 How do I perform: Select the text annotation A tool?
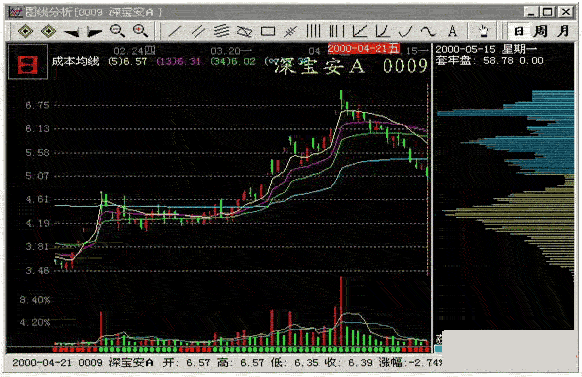tap(452, 31)
